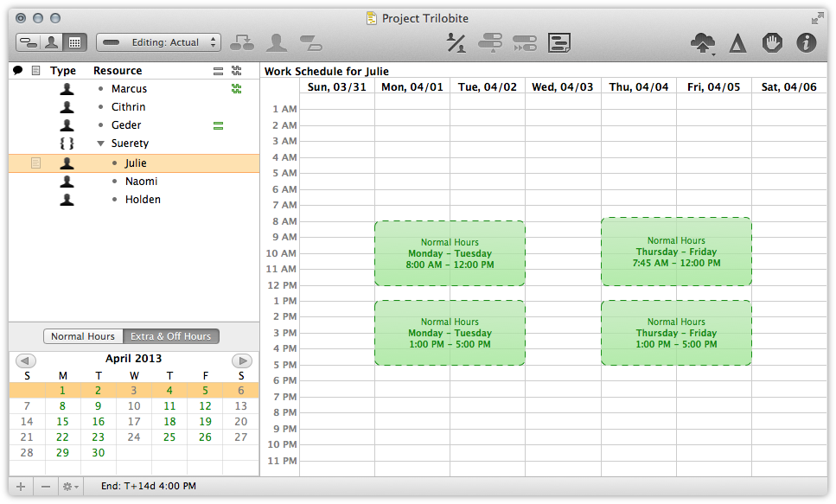The image size is (836, 504).
Task: Click the Violations stop-hand icon
Action: click(771, 42)
